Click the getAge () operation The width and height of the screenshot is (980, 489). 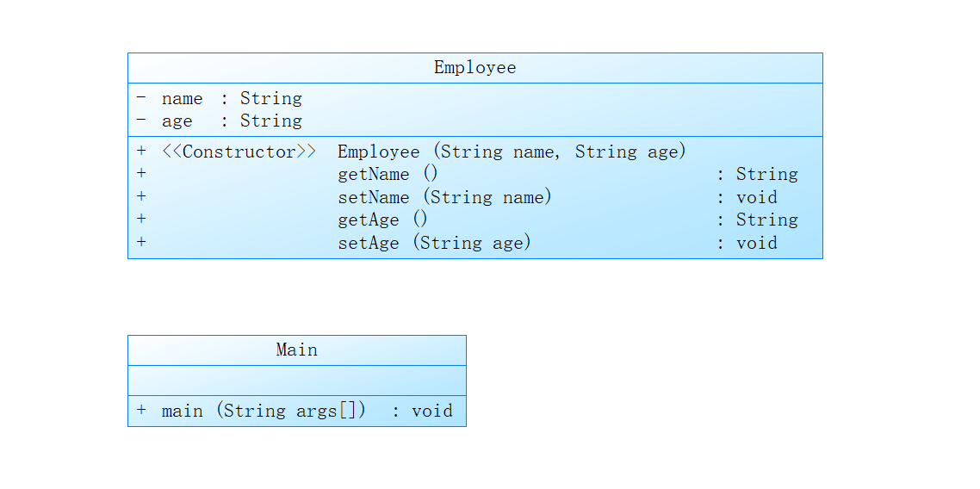pos(382,220)
